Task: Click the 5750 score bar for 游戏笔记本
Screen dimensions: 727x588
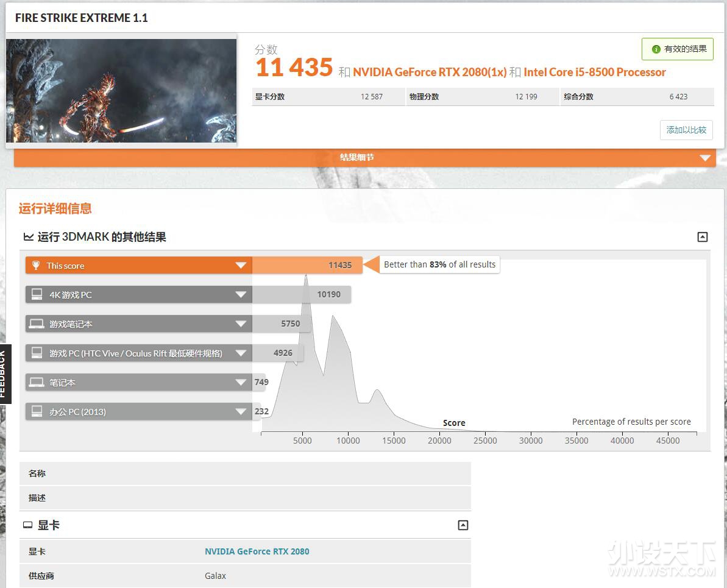Action: (x=282, y=324)
